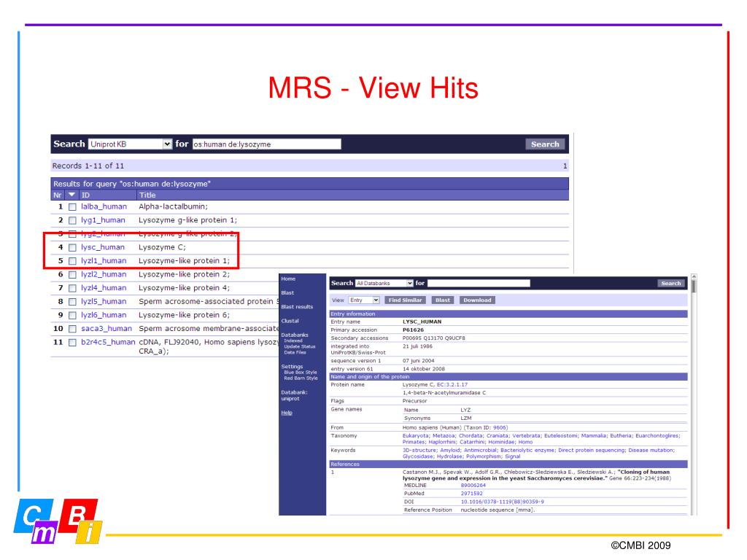Check the lyzl4_human row checkbox
747x560 pixels.
(x=72, y=288)
